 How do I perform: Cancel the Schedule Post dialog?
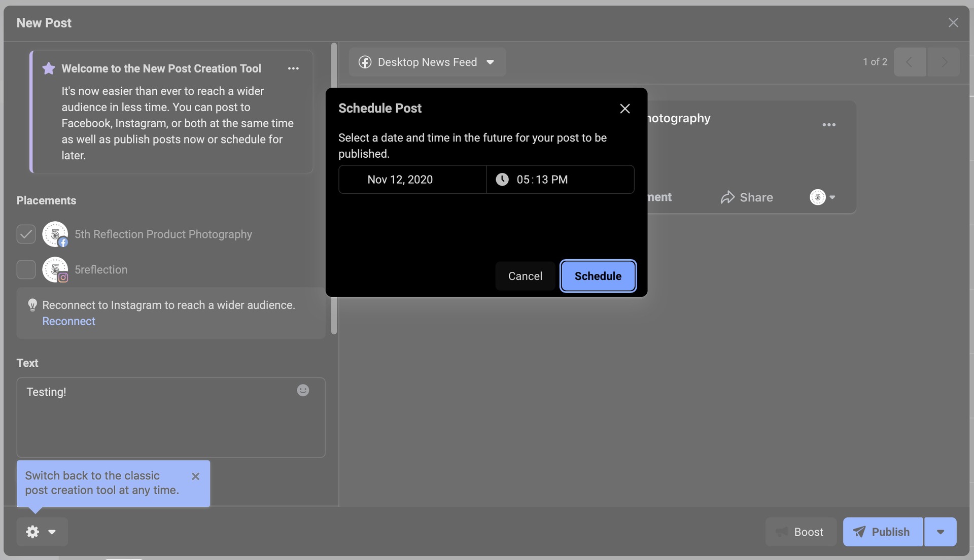pos(525,276)
